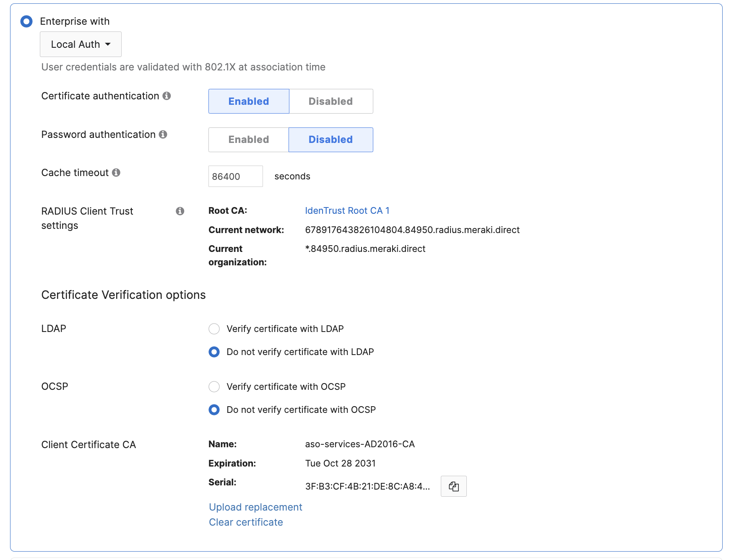Click the info icon beside Certificate authentication
Image resolution: width=739 pixels, height=560 pixels.
(x=167, y=96)
